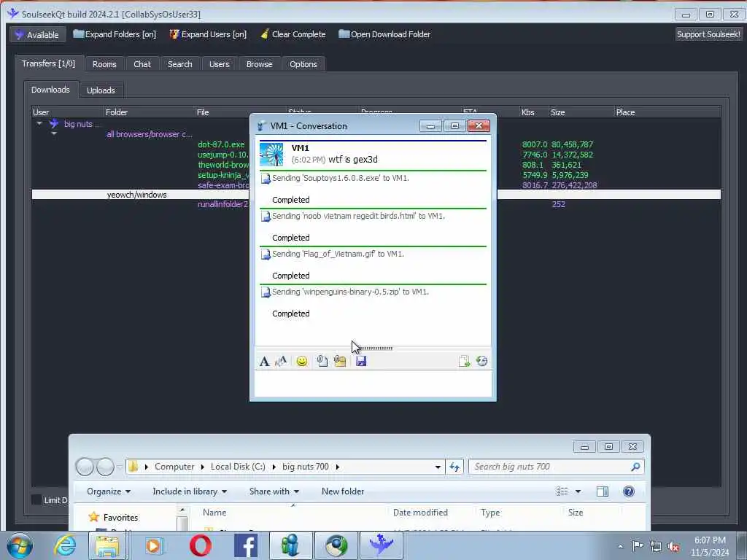Viewport: 747px width, 560px height.
Task: Click the 'Search big nuts 700' field
Action: tap(556, 467)
